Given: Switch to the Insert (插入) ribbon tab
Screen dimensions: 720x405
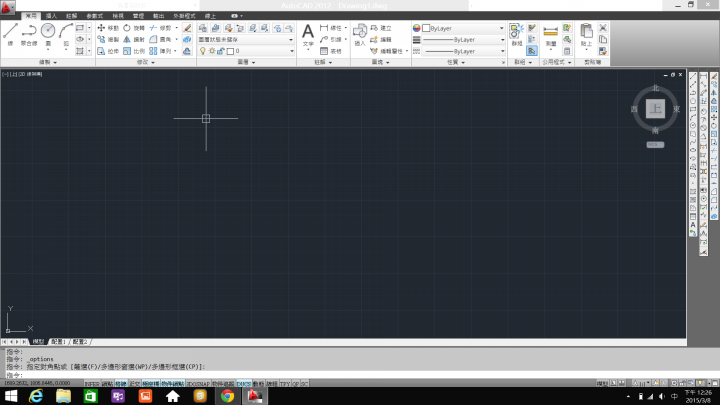Looking at the screenshot, I should click(51, 16).
